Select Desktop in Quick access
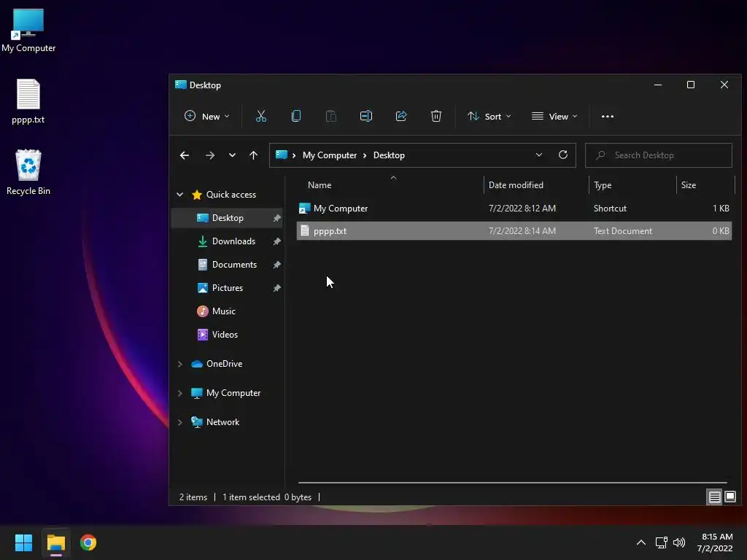The height and width of the screenshot is (560, 747). tap(228, 218)
